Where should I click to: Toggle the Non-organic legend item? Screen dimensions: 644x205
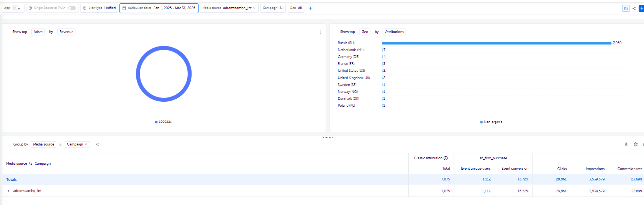(x=491, y=122)
